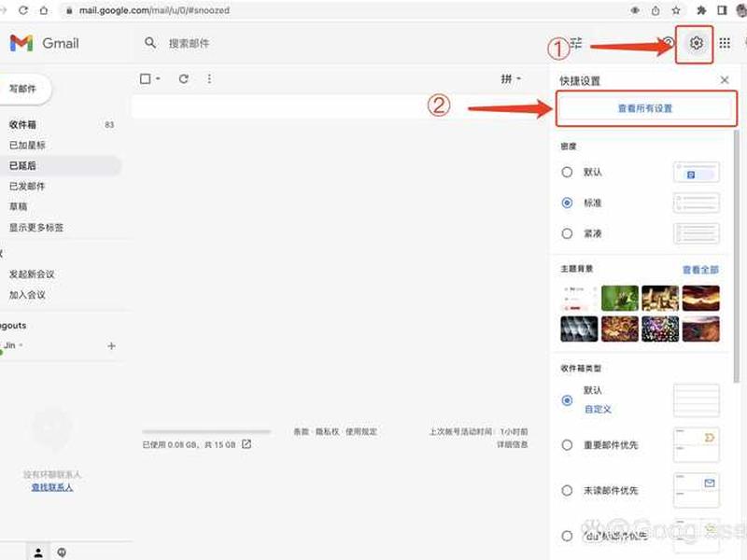
Task: Switch to Hangouts contacts person tab
Action: click(x=38, y=553)
